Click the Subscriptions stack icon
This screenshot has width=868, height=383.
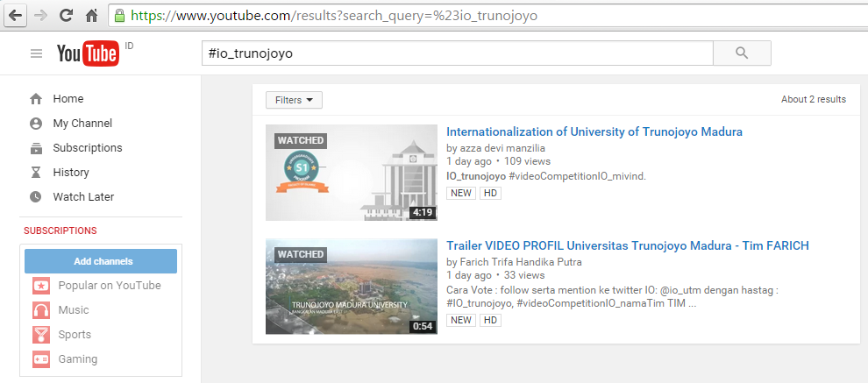tap(36, 148)
